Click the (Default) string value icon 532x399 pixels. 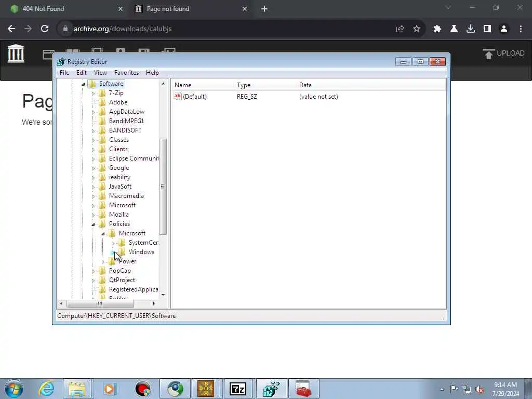click(178, 96)
